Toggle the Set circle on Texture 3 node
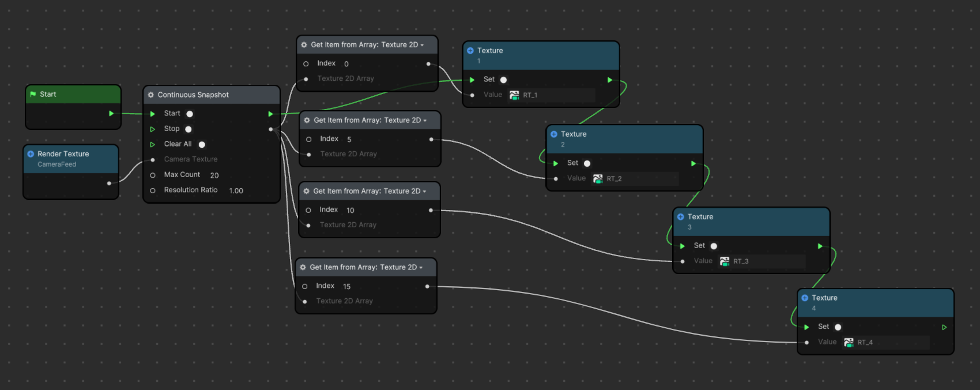The height and width of the screenshot is (390, 980). [x=714, y=246]
